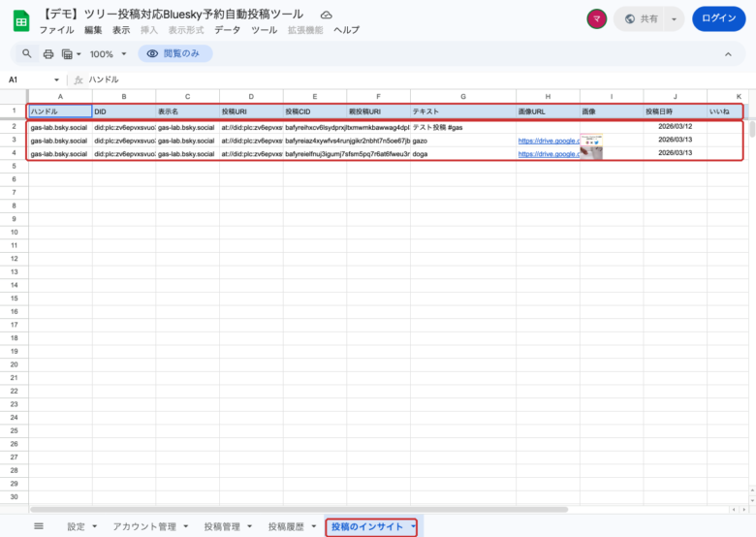Image resolution: width=756 pixels, height=537 pixels.
Task: Open the Name Box dropdown arrow
Action: (56, 79)
